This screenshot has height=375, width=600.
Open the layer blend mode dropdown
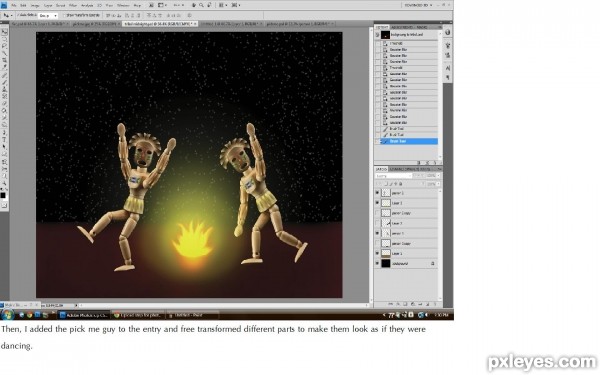pyautogui.click(x=393, y=176)
